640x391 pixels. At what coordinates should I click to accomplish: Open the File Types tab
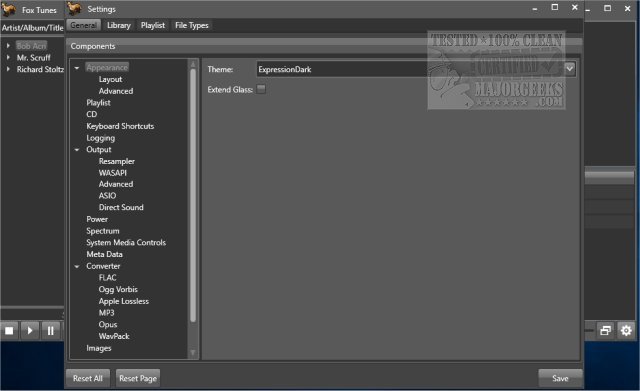[x=191, y=25]
